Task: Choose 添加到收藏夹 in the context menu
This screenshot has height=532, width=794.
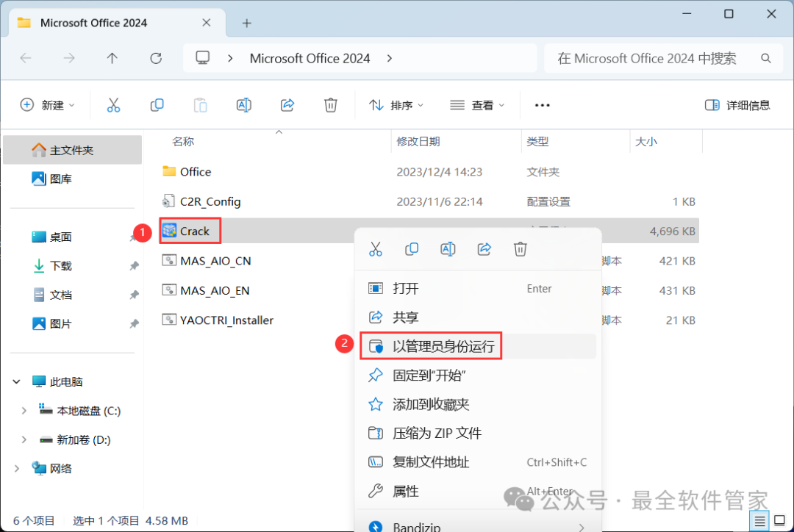Action: (x=478, y=404)
